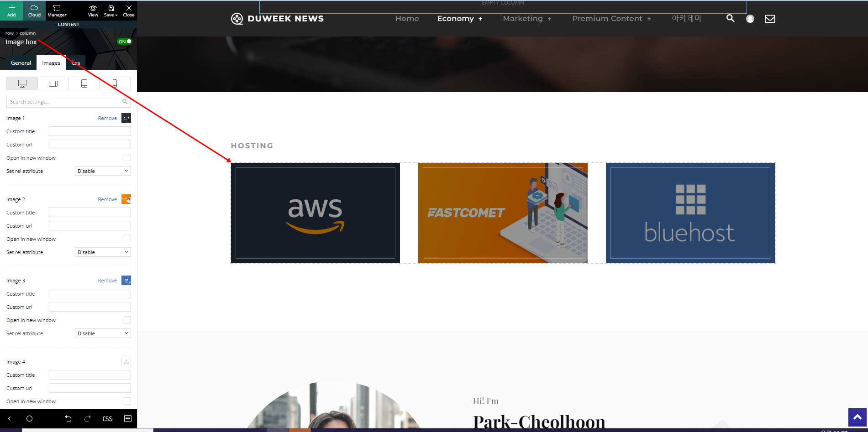The height and width of the screenshot is (432, 868).
Task: Select the row breadcrumb
Action: (x=10, y=33)
